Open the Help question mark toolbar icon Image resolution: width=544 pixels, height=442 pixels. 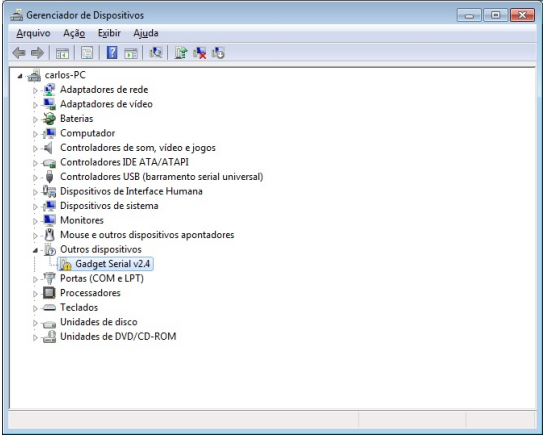pyautogui.click(x=112, y=53)
